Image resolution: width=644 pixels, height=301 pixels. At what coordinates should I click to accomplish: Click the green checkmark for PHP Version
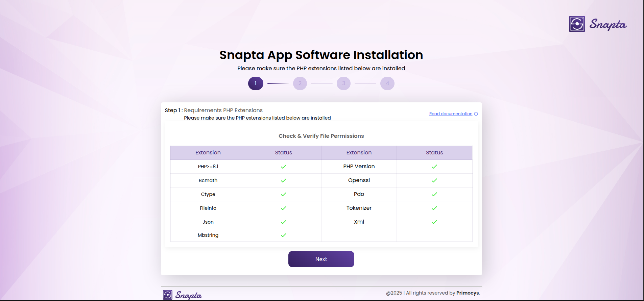click(434, 167)
